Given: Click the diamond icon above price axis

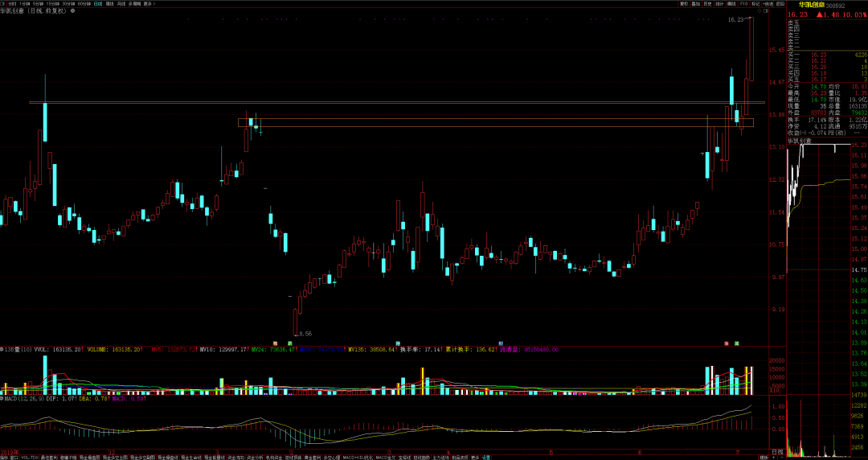Looking at the screenshot, I should [x=759, y=10].
